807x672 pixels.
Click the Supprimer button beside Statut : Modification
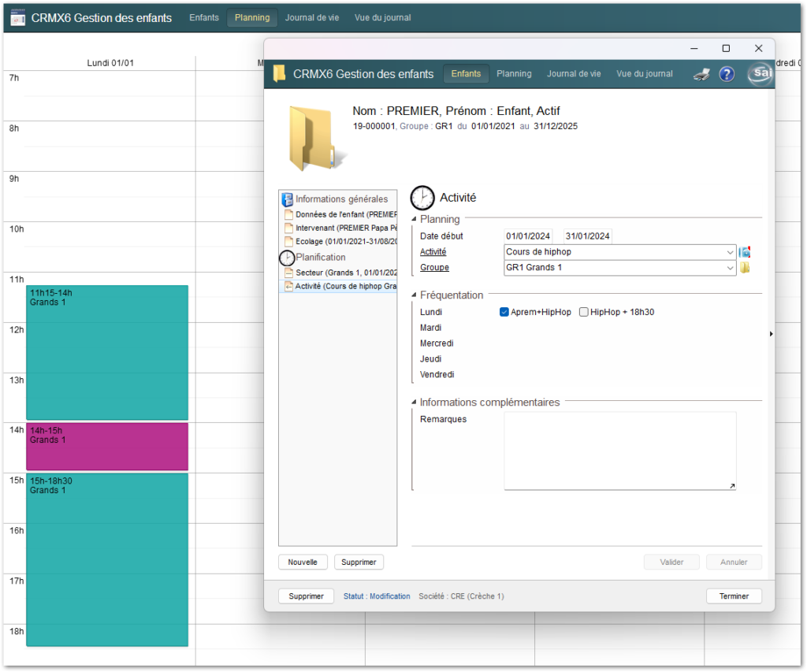(x=307, y=596)
